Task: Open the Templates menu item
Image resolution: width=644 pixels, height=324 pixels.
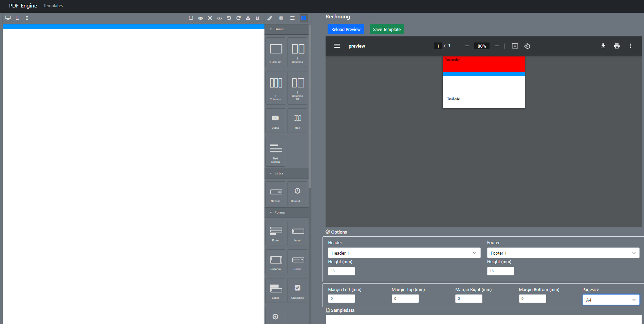Action: tap(53, 6)
